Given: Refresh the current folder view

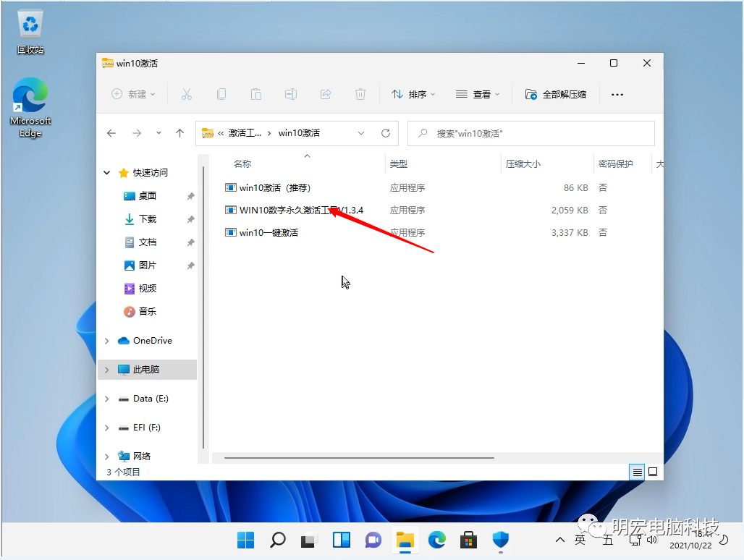Looking at the screenshot, I should 386,133.
